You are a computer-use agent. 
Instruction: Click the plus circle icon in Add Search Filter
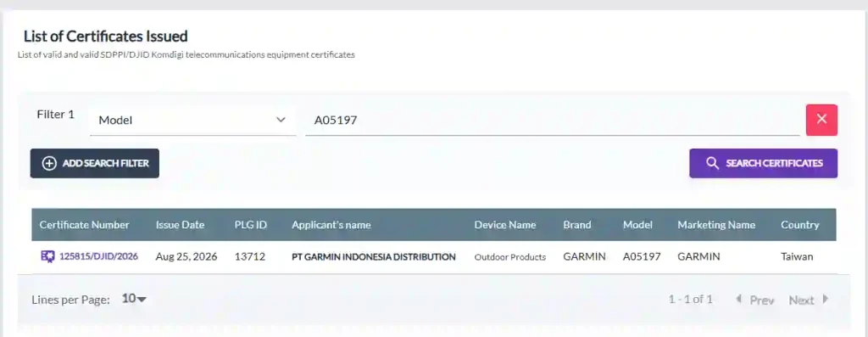[49, 164]
